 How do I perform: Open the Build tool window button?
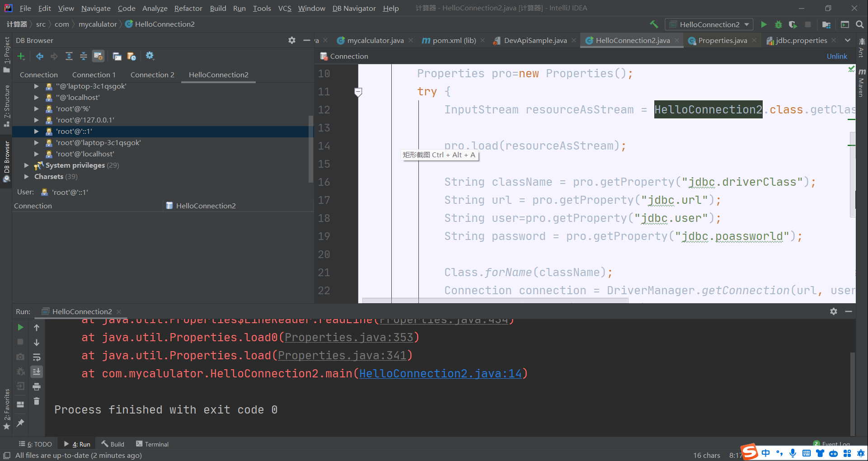[x=113, y=444]
